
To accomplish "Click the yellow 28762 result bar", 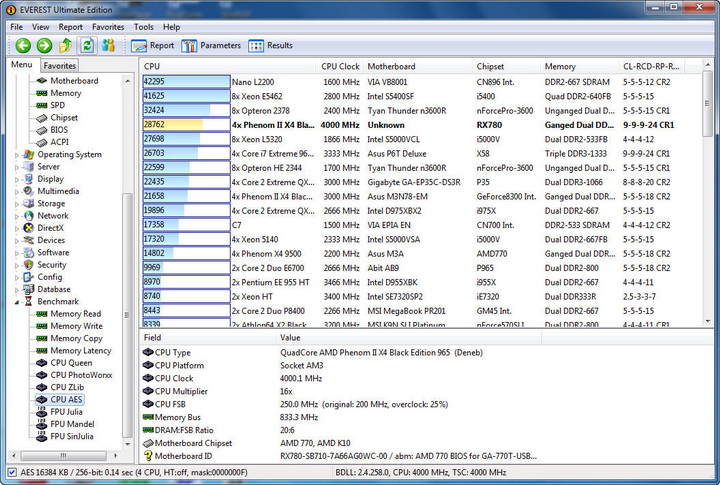I will [x=186, y=124].
